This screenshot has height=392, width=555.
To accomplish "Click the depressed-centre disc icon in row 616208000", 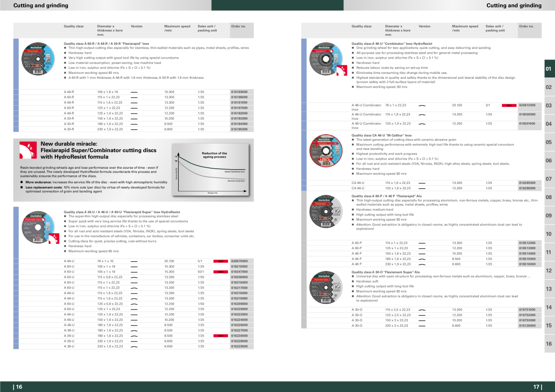I will click(134, 277).
